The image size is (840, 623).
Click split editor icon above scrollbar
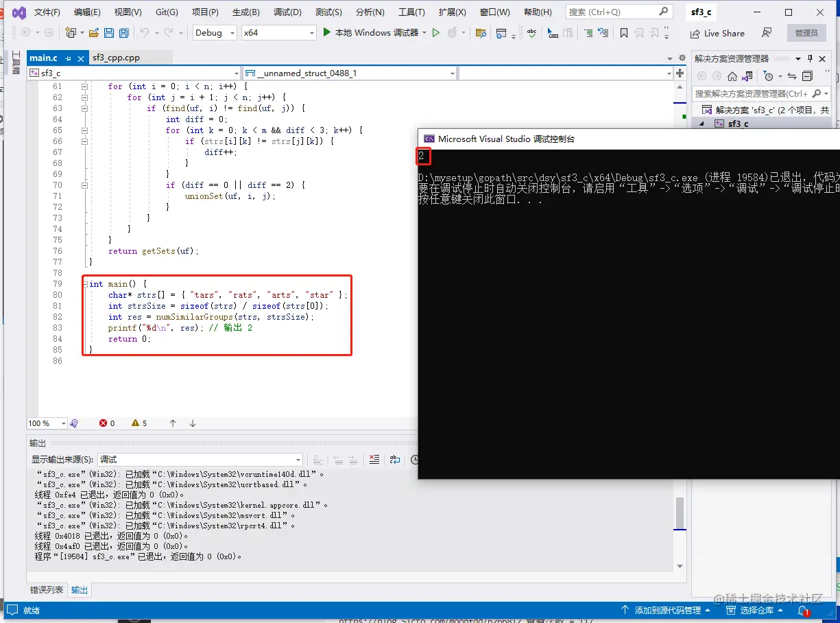[x=680, y=73]
